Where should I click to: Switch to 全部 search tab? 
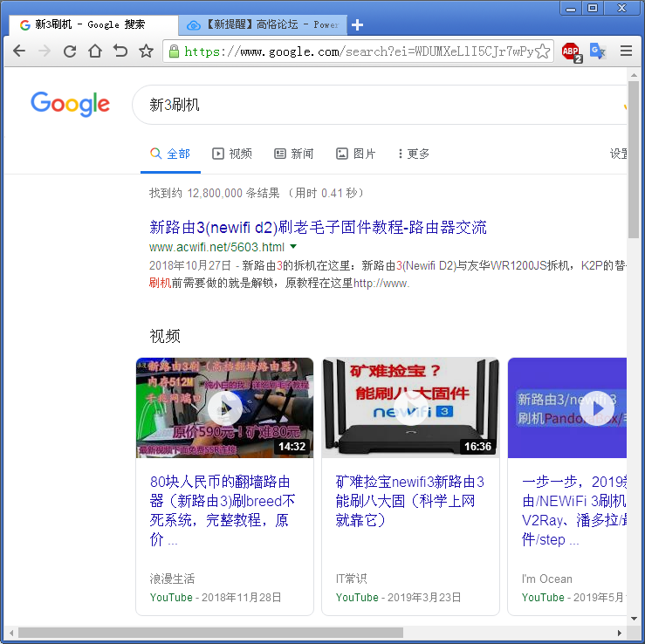170,154
